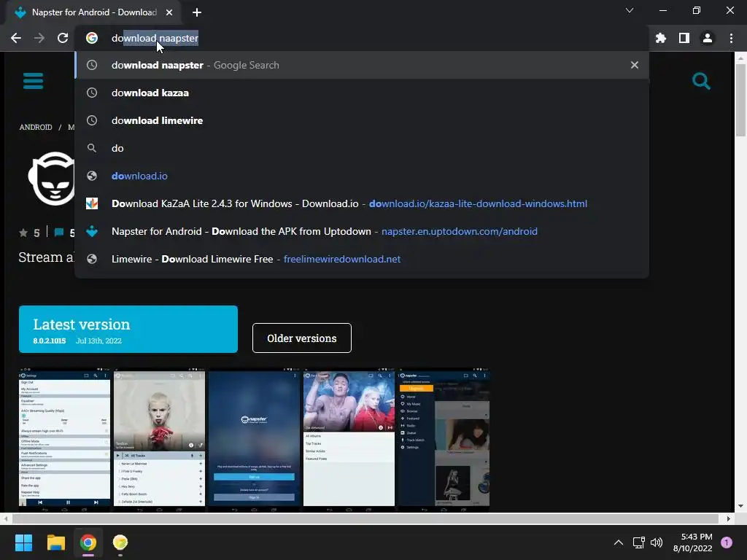The width and height of the screenshot is (747, 560).
Task: Click the star rating icon
Action: pos(23,233)
